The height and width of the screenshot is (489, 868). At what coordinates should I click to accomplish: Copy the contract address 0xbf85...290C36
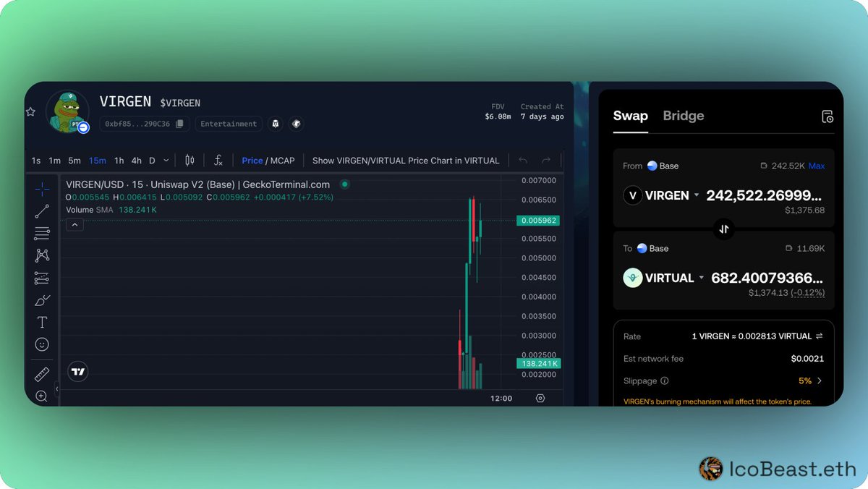click(x=180, y=124)
